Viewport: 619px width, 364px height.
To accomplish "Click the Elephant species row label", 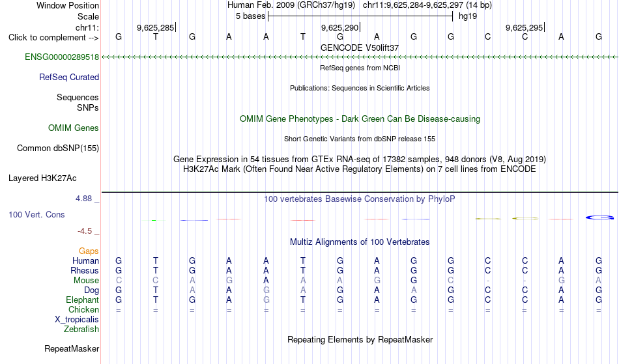I will click(x=82, y=300).
